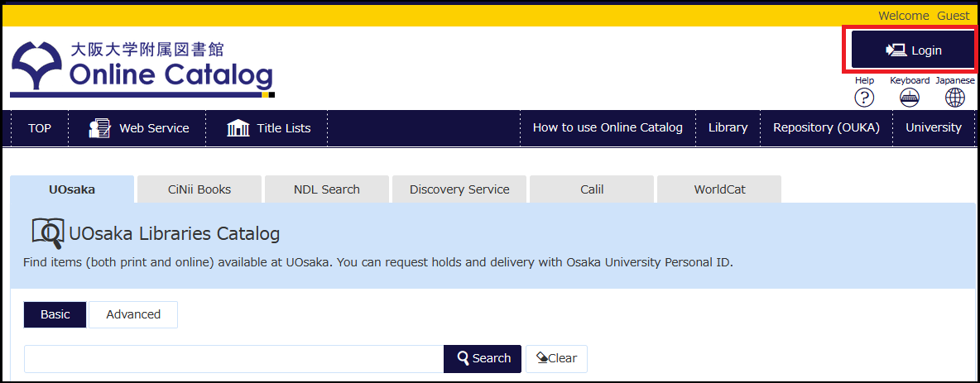Click the Osaka University Library logo
The width and height of the screenshot is (980, 383).
point(142,67)
